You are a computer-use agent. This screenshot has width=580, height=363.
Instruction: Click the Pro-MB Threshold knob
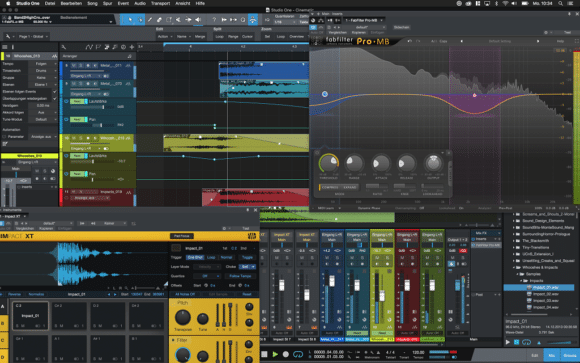328,163
